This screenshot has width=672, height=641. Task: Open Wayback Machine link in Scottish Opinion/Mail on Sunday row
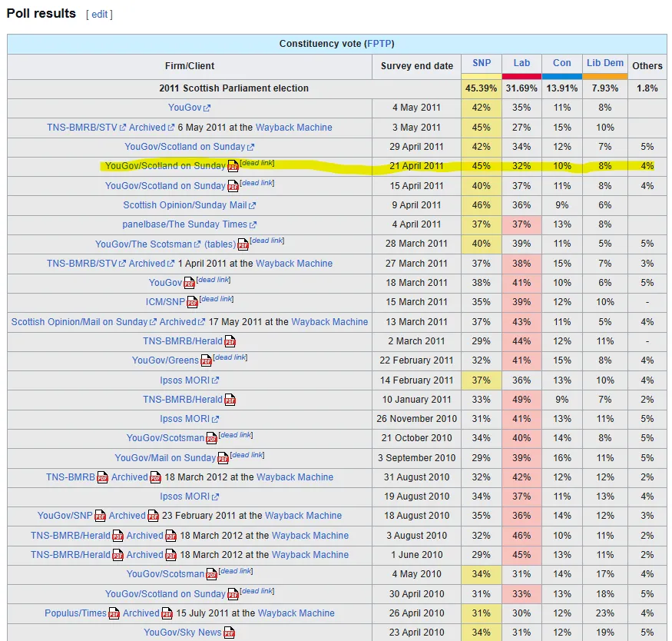329,321
